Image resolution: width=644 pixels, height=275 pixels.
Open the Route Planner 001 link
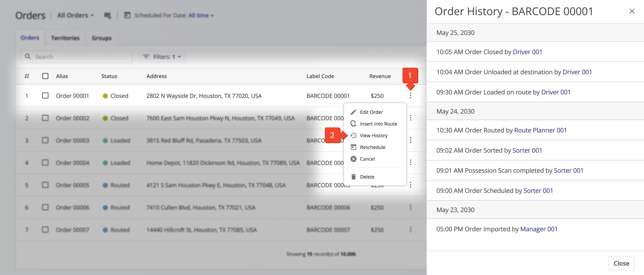[x=540, y=130]
